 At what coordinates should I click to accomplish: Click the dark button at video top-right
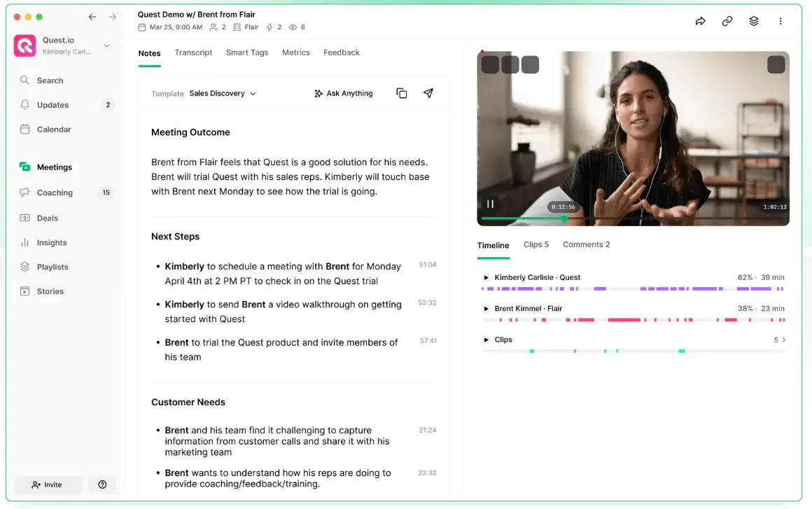coord(776,64)
